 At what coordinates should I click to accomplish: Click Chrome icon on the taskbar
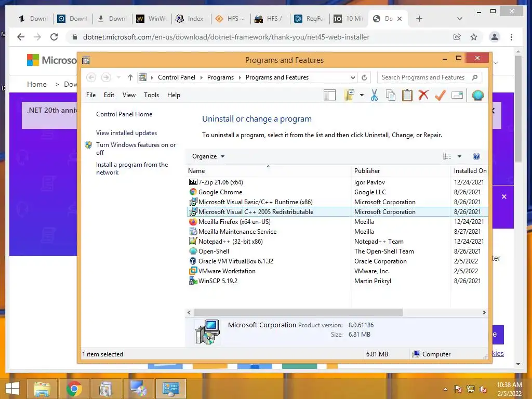(x=74, y=389)
